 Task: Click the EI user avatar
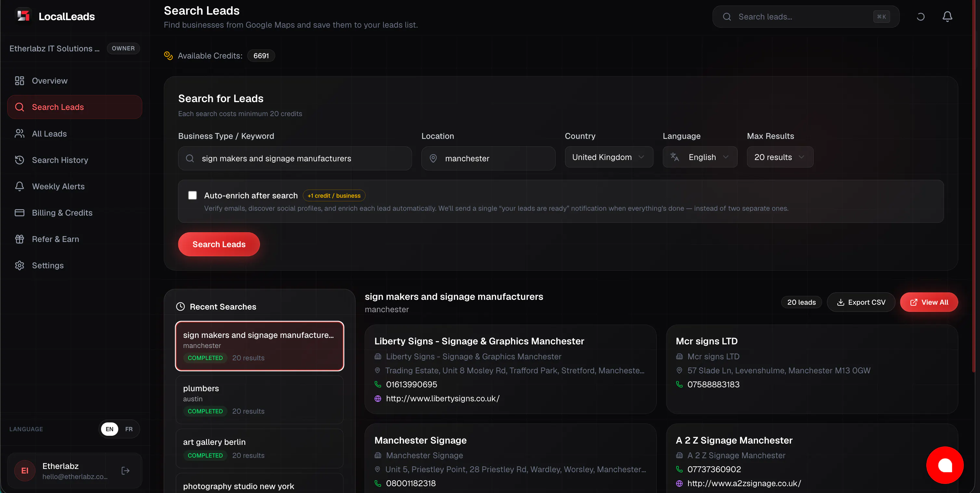click(x=25, y=471)
